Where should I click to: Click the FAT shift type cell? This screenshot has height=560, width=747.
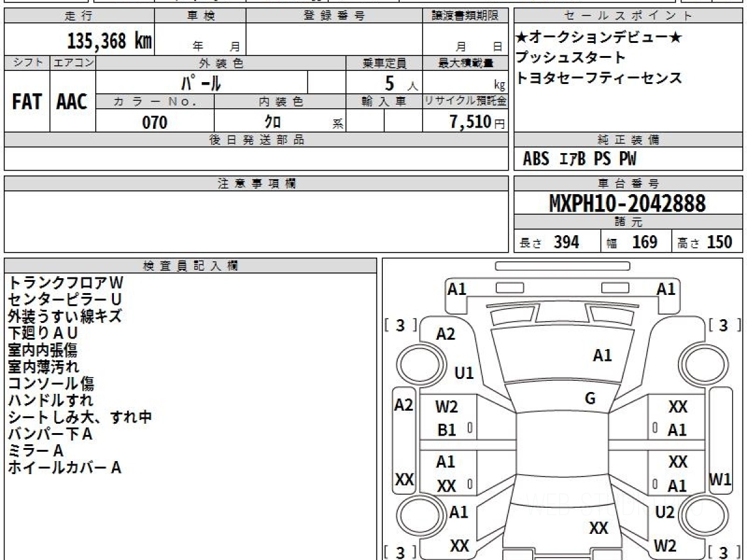pos(27,102)
